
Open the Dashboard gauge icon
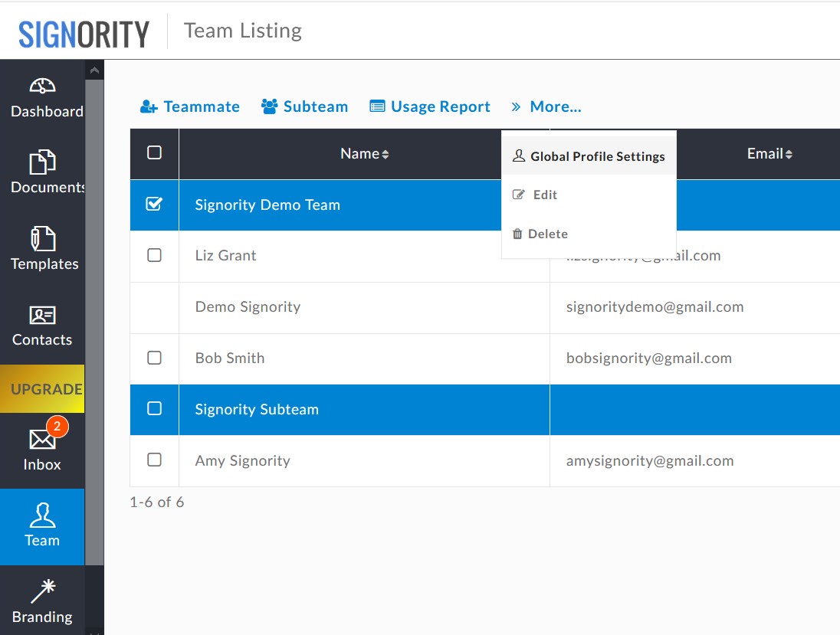pyautogui.click(x=42, y=87)
